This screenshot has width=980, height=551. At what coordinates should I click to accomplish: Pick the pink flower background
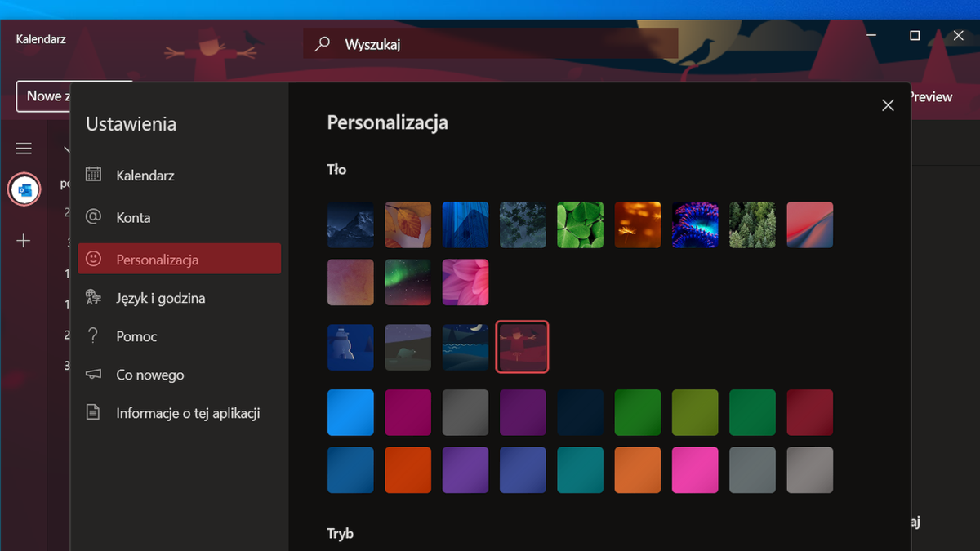(x=465, y=282)
